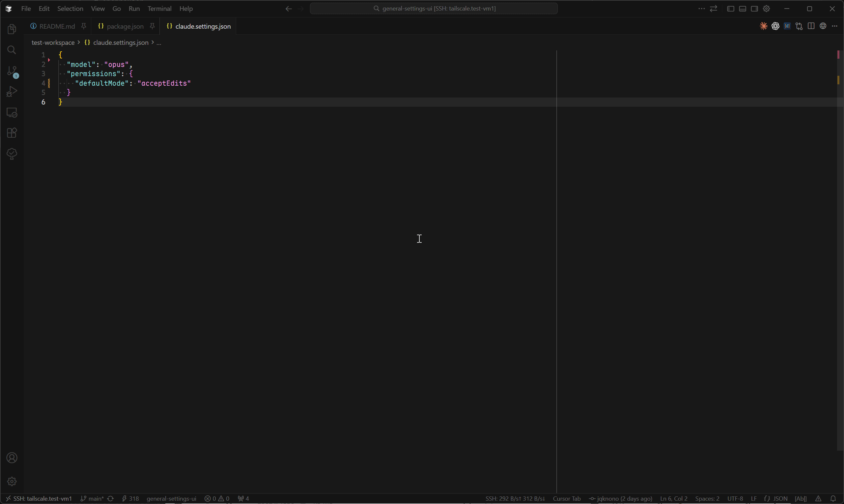Open the Terminal menu
Viewport: 844px width, 504px height.
[x=159, y=9]
